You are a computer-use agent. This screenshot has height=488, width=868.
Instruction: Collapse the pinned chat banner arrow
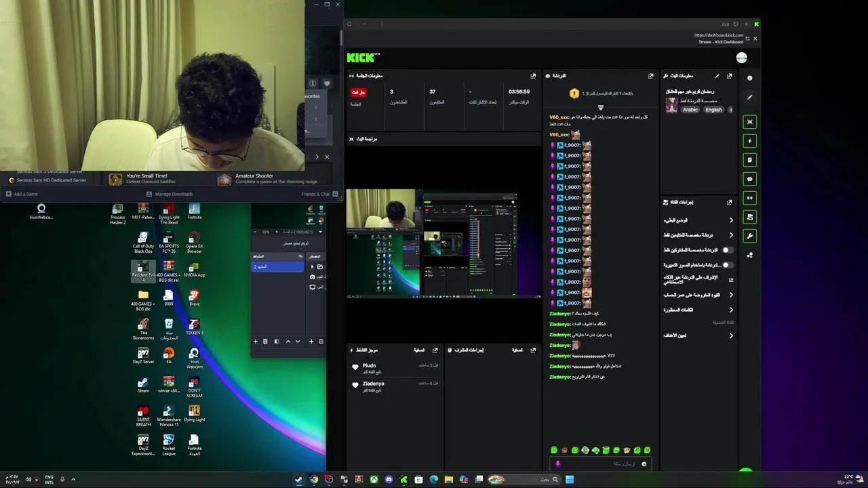(600, 108)
